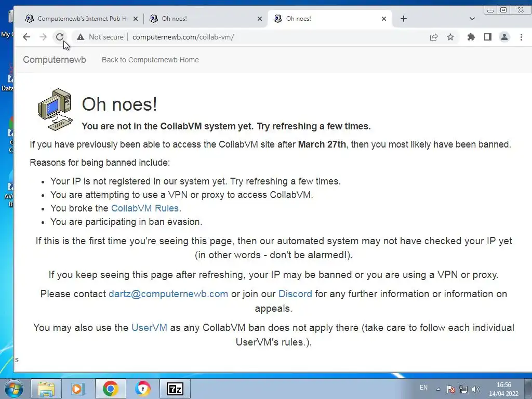Open the Chrome three-dot menu

click(522, 37)
